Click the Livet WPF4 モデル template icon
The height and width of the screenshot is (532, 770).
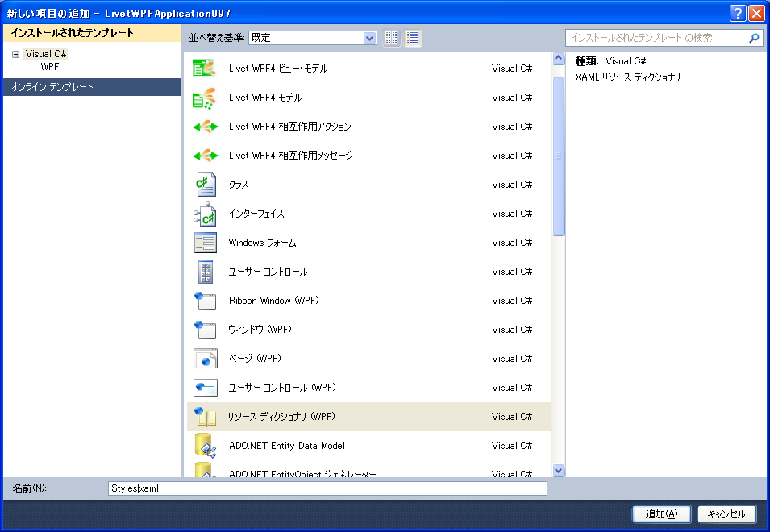pyautogui.click(x=204, y=98)
